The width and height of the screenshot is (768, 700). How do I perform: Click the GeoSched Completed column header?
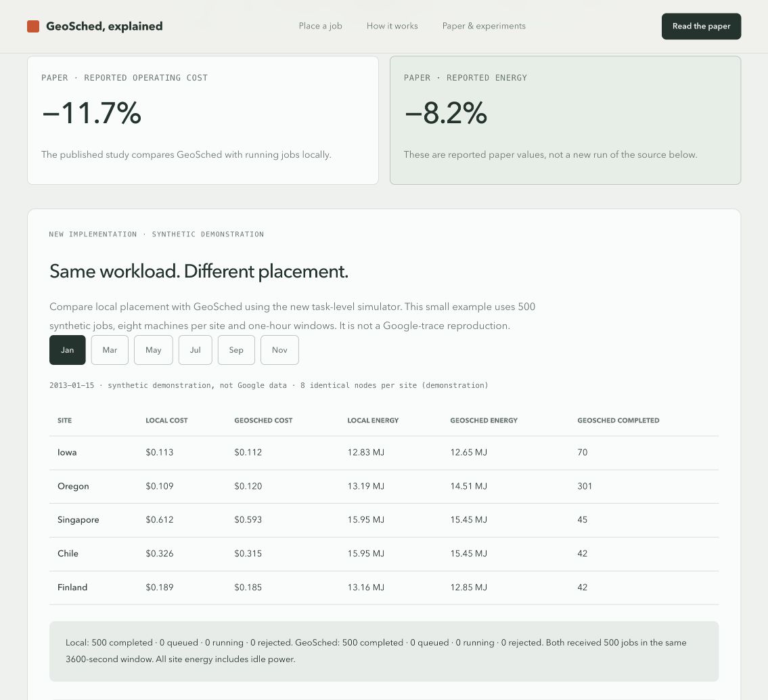(618, 420)
